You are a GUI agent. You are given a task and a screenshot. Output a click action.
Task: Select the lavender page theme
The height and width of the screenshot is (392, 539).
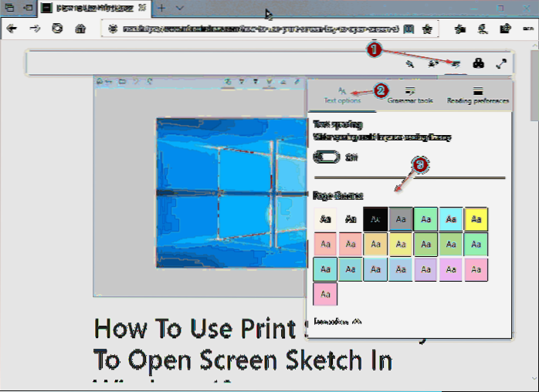pos(425,269)
